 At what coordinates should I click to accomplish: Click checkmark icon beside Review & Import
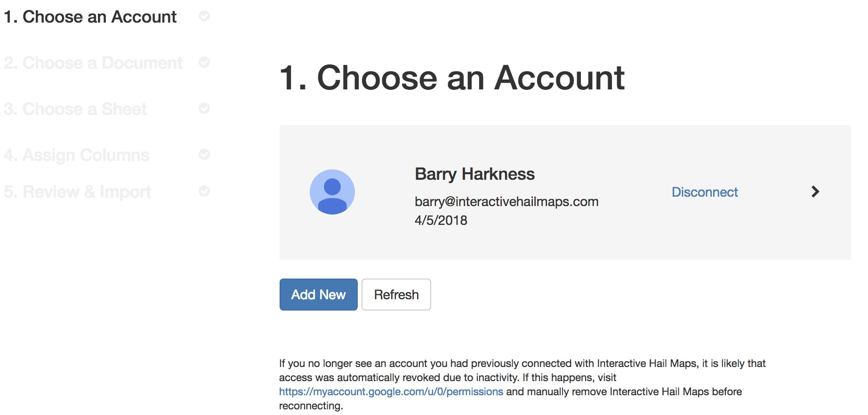(204, 191)
